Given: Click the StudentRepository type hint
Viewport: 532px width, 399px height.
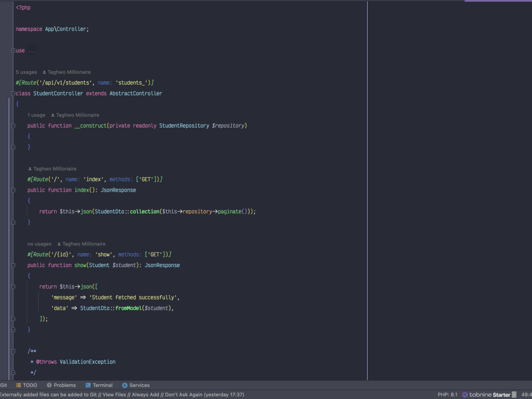Looking at the screenshot, I should (184, 126).
